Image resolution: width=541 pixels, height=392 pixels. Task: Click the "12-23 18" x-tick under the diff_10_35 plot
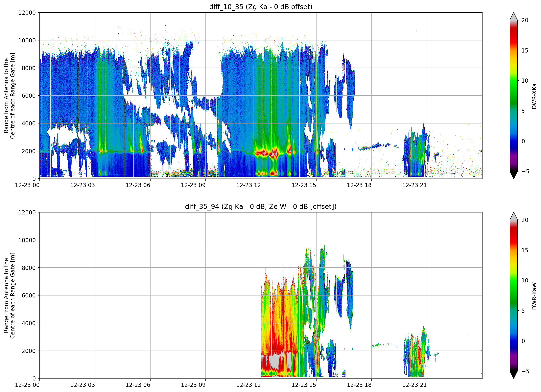pyautogui.click(x=359, y=185)
